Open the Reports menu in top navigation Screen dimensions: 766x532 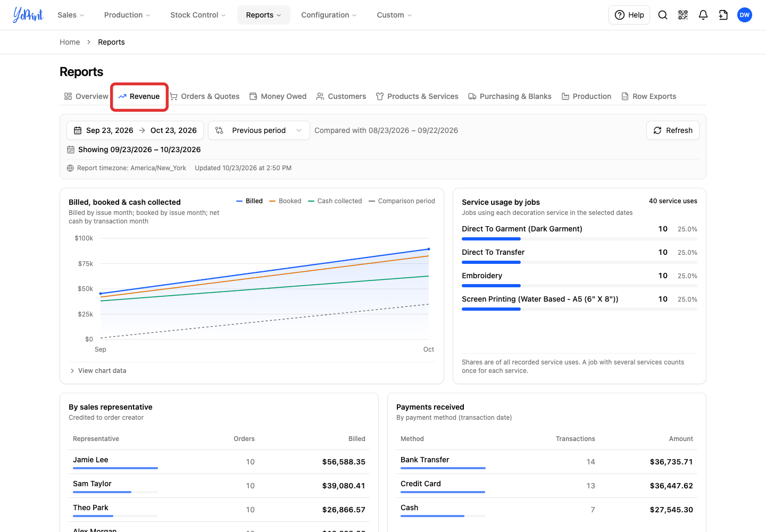click(x=263, y=15)
